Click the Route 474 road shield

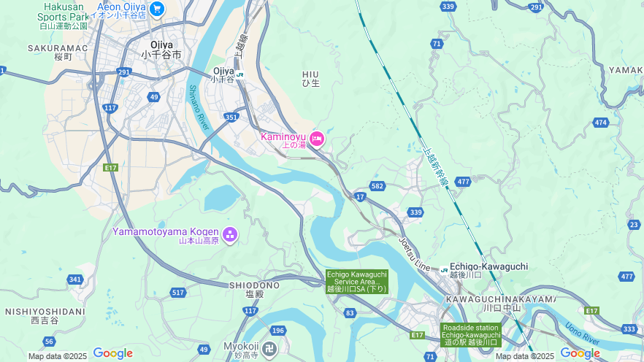[601, 123]
